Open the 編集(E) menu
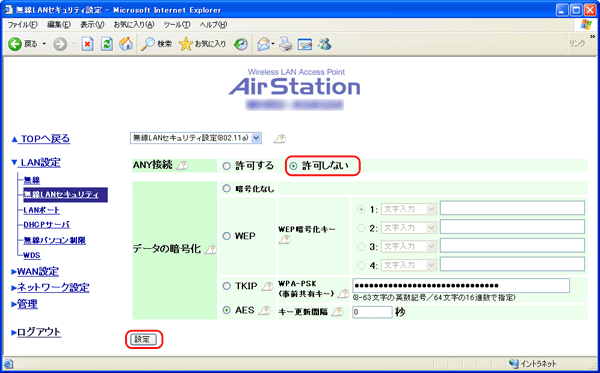The height and width of the screenshot is (373, 600). (x=59, y=25)
